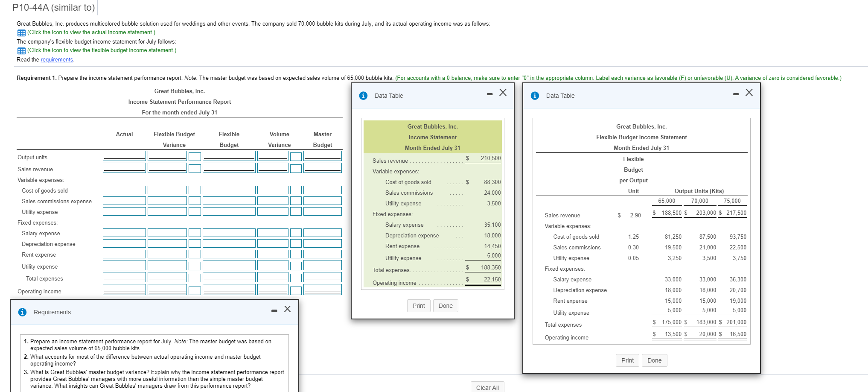The image size is (868, 392).
Task: Minimize the Requirements window
Action: [274, 310]
